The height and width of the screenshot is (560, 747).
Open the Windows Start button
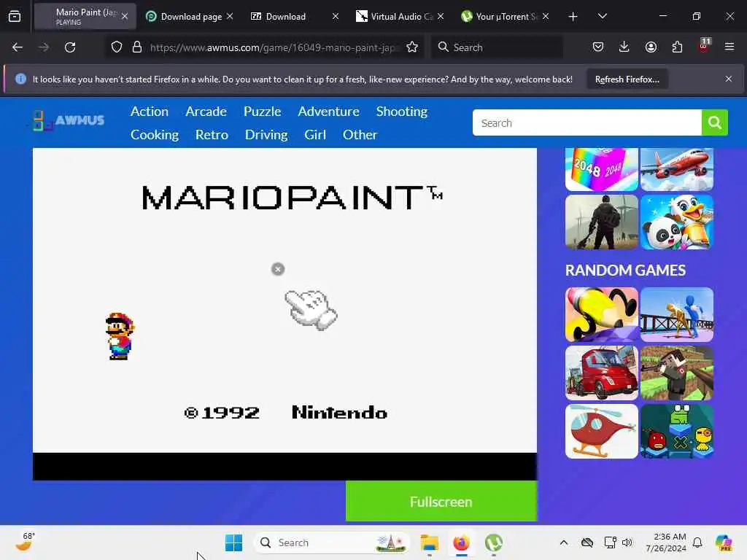(234, 542)
